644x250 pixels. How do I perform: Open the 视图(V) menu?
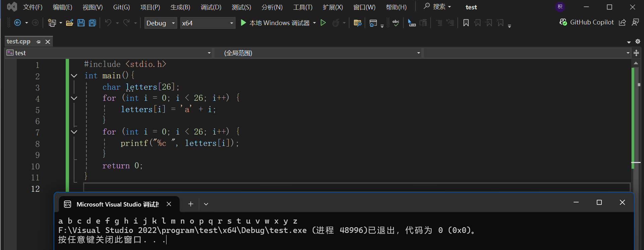point(92,7)
